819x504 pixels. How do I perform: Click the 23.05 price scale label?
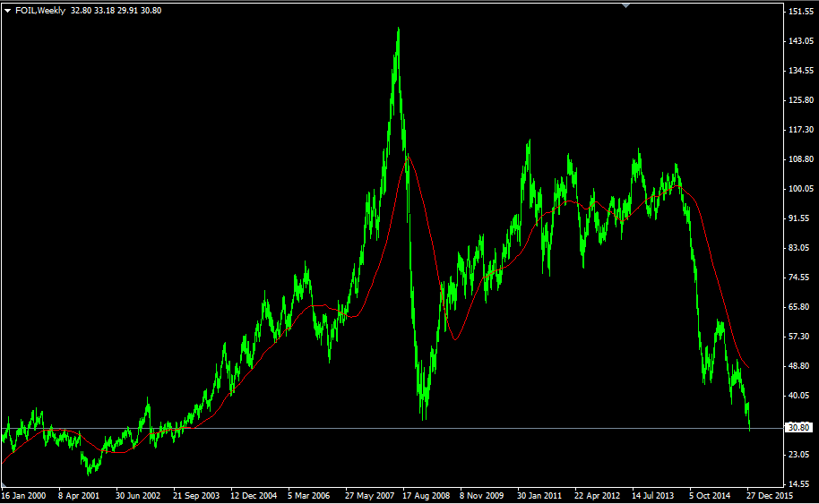[x=801, y=455]
